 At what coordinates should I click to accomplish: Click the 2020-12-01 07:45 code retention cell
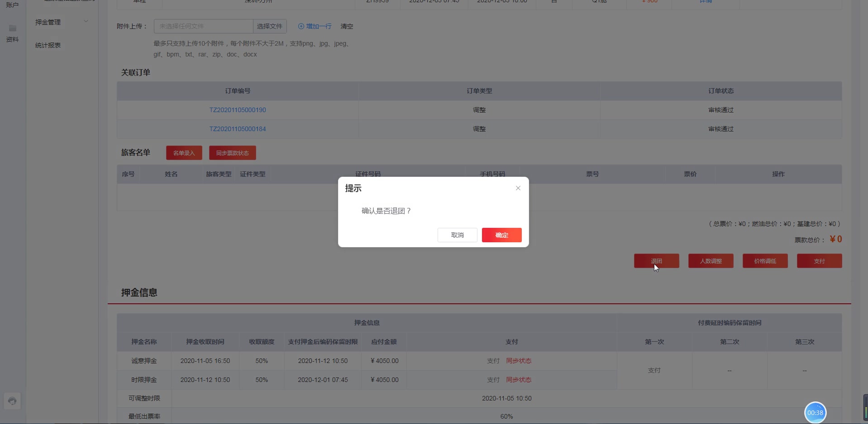323,380
